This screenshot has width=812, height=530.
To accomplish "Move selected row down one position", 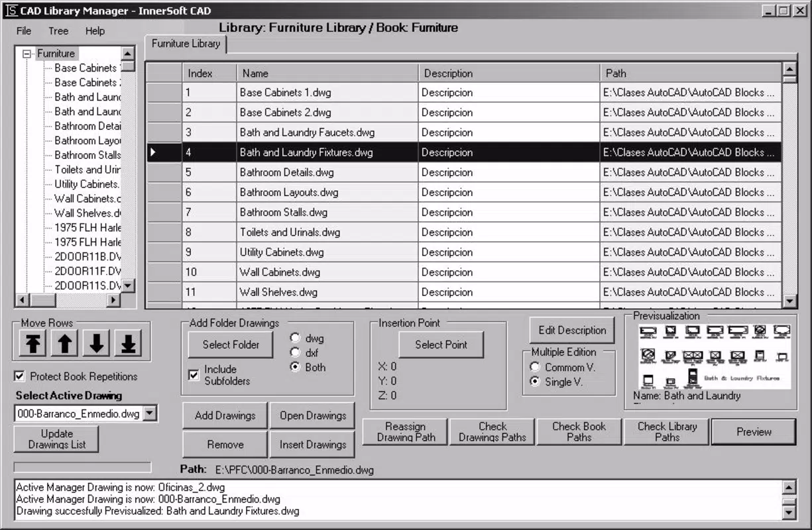I will click(x=96, y=343).
